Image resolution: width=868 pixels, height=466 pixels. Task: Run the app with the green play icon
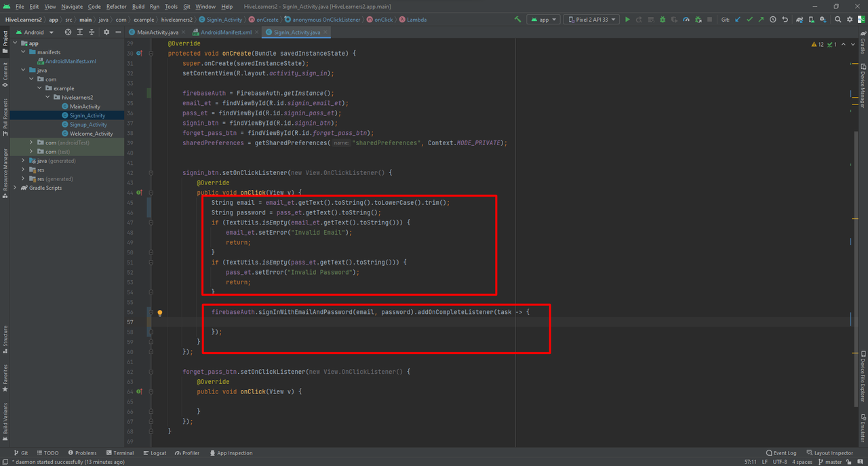627,20
